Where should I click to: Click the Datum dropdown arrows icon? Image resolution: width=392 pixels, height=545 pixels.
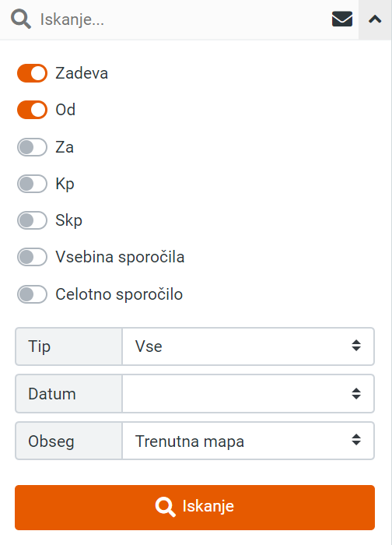coord(356,393)
